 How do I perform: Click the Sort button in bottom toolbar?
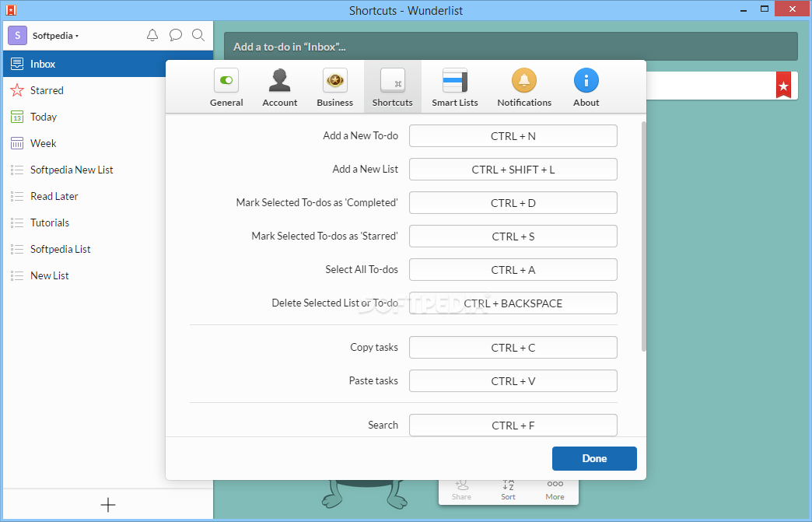[508, 490]
